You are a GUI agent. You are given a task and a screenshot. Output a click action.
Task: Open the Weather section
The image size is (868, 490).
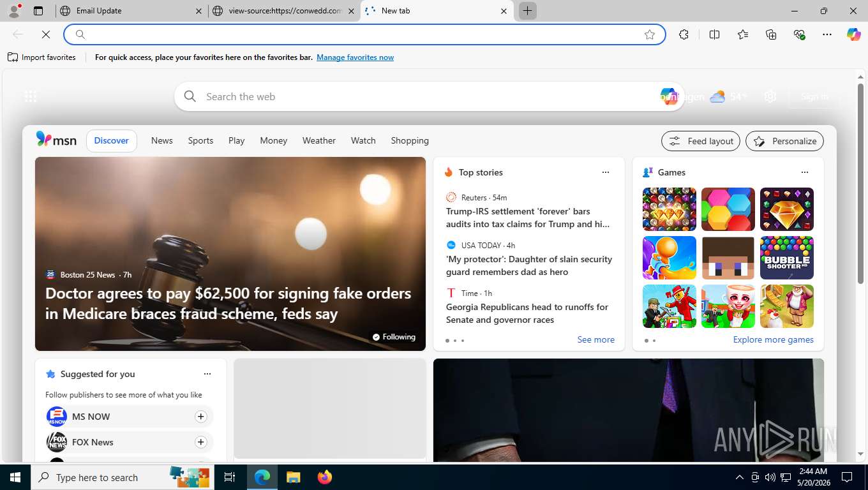(x=318, y=140)
